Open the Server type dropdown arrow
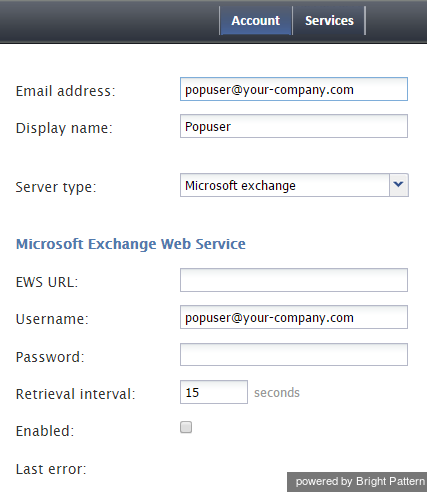 click(398, 185)
